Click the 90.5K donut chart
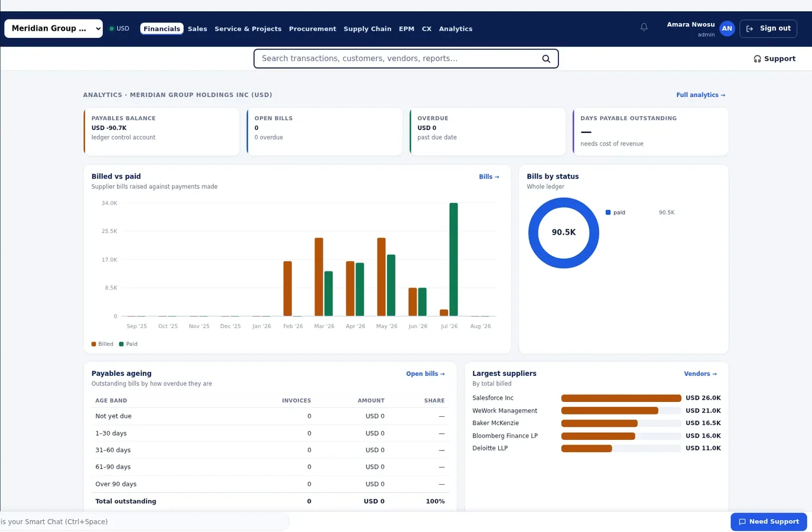 tap(564, 233)
